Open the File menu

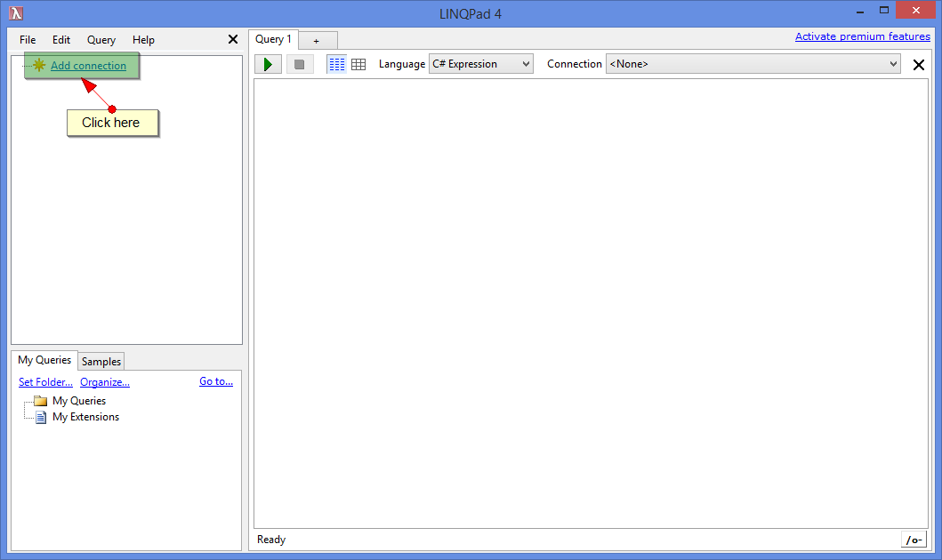(28, 40)
